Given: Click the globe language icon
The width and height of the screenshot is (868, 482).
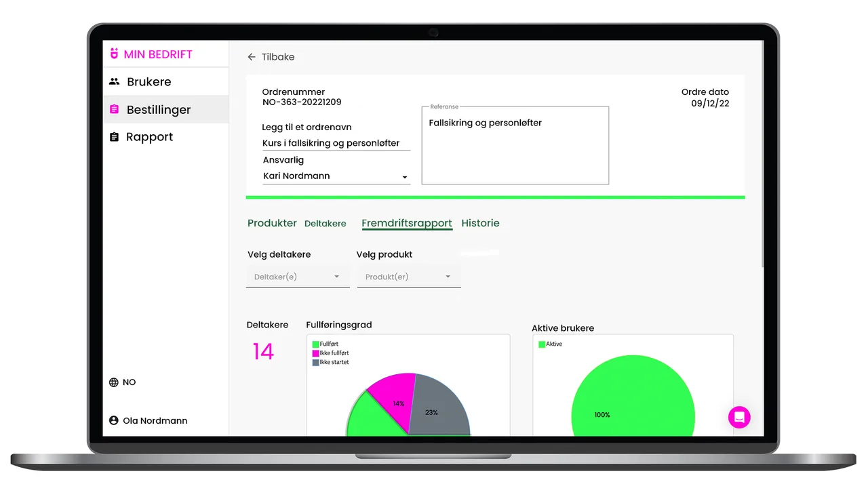Looking at the screenshot, I should pos(114,382).
